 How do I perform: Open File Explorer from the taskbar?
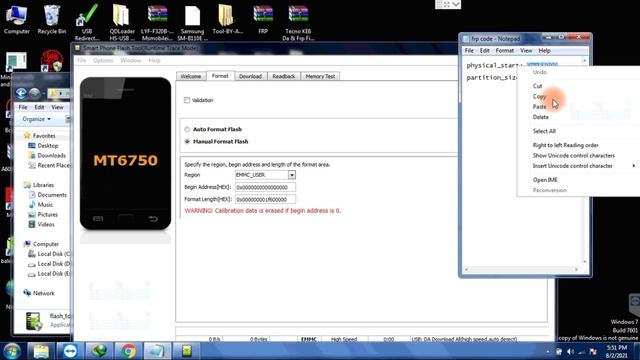click(x=41, y=351)
